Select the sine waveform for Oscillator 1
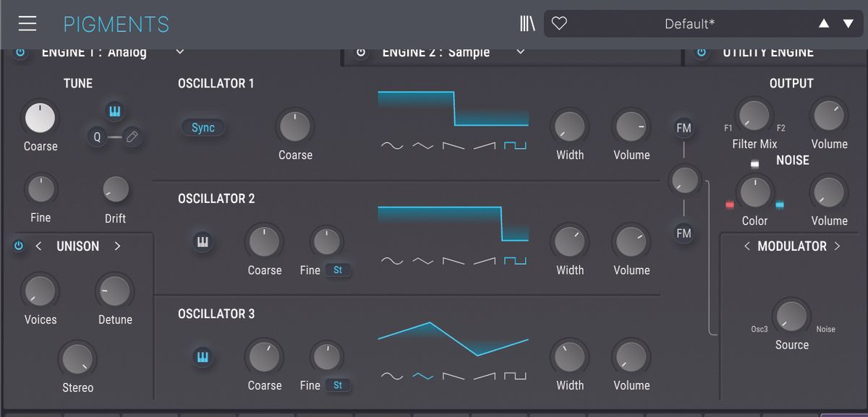868x417 pixels. (391, 145)
